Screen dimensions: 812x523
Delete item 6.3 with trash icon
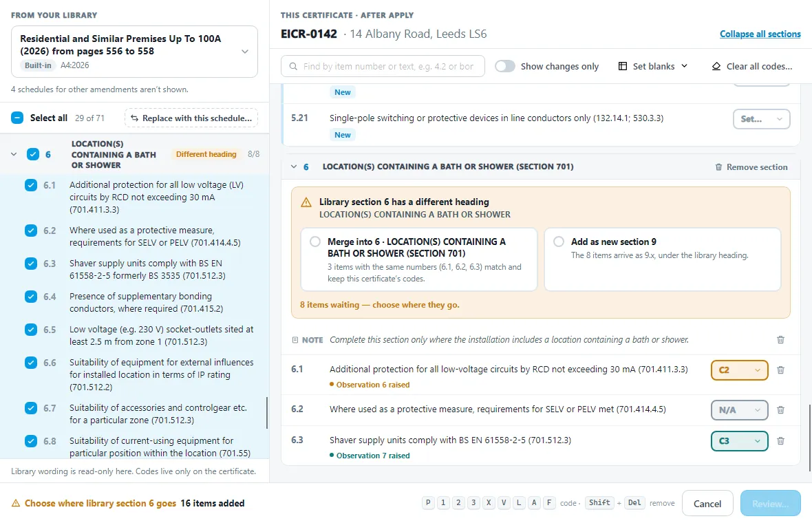point(780,441)
